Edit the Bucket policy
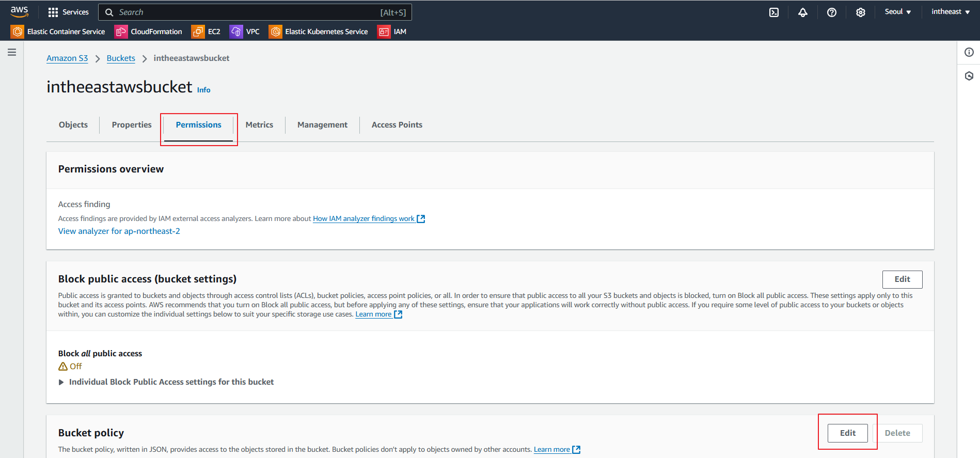The image size is (980, 458). (x=847, y=433)
